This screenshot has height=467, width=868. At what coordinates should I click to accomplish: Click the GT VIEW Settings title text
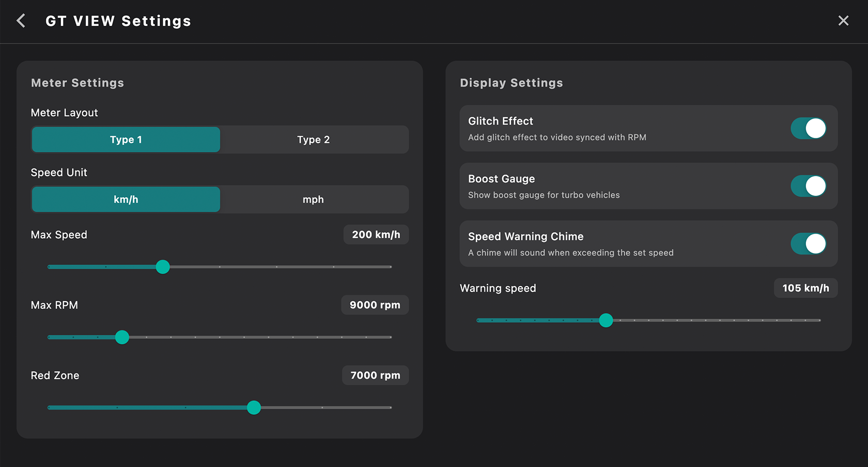pos(118,21)
